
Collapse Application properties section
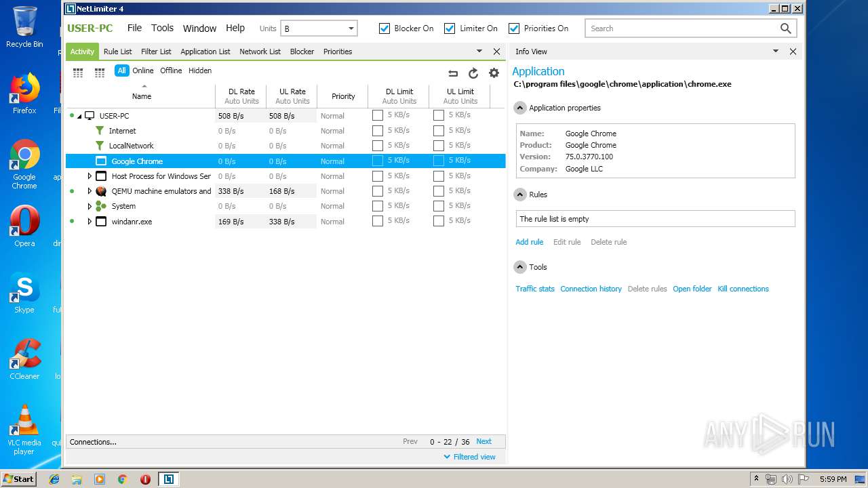(520, 108)
